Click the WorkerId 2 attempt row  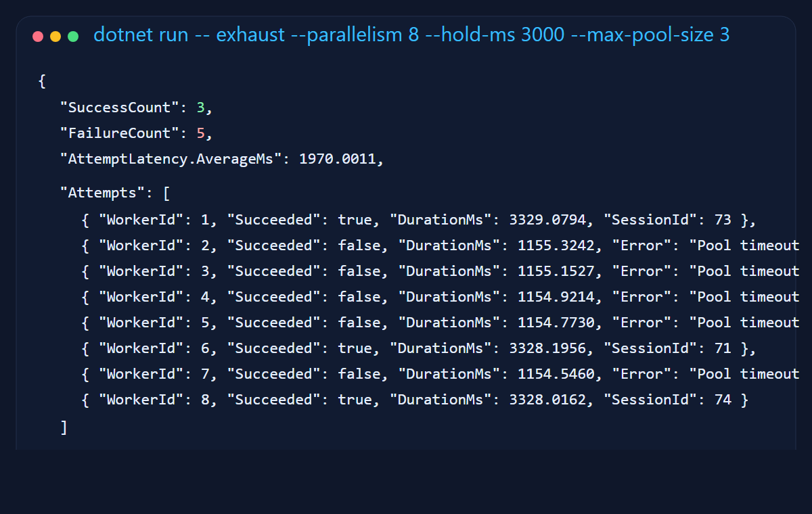(x=441, y=246)
